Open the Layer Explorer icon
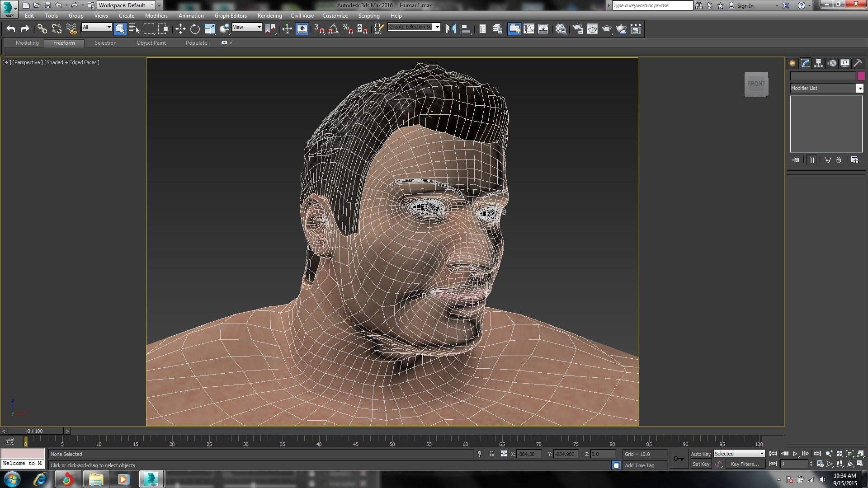 coord(497,29)
